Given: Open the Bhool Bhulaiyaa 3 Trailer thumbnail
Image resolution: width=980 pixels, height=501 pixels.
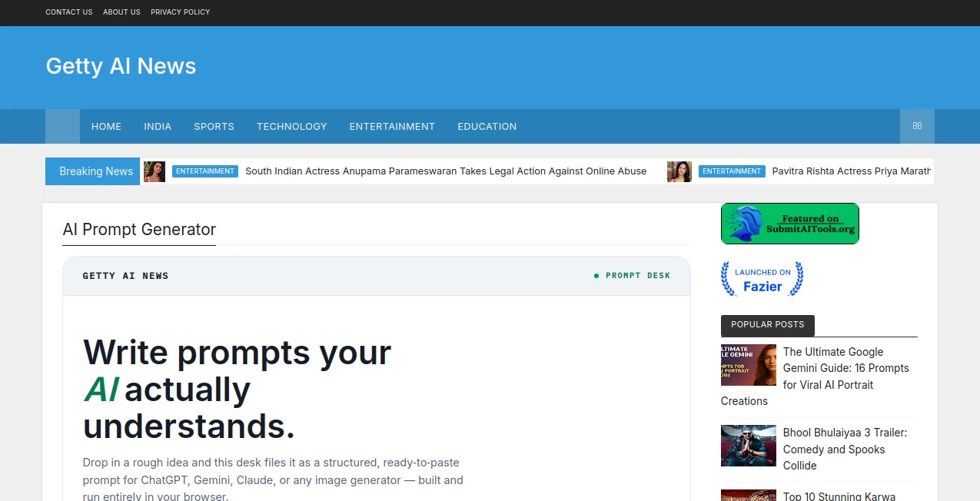Looking at the screenshot, I should click(749, 446).
